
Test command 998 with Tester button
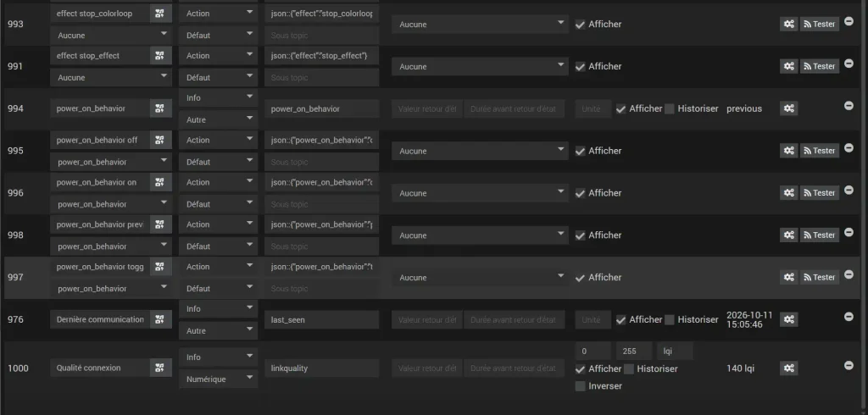(820, 235)
